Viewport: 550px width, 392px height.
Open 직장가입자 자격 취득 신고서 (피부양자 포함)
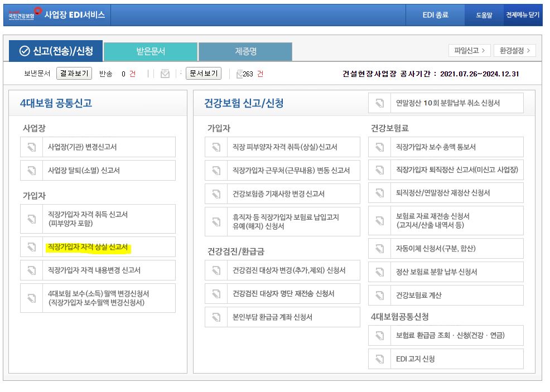tap(98, 219)
